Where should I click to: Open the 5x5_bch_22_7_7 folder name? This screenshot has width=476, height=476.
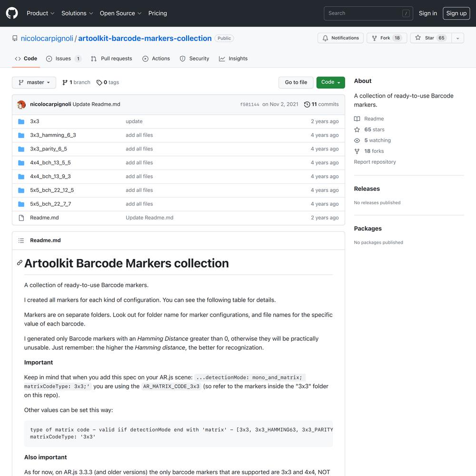tap(50, 204)
